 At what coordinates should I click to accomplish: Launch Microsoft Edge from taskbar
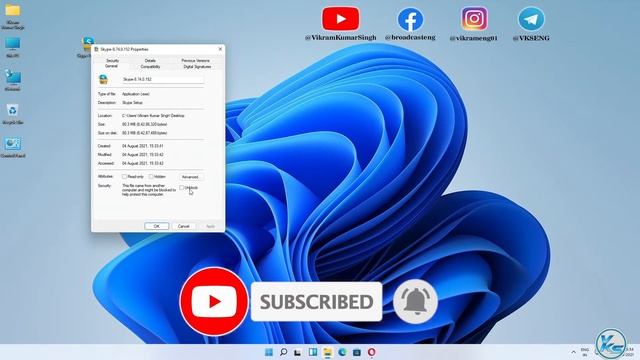coord(342,352)
